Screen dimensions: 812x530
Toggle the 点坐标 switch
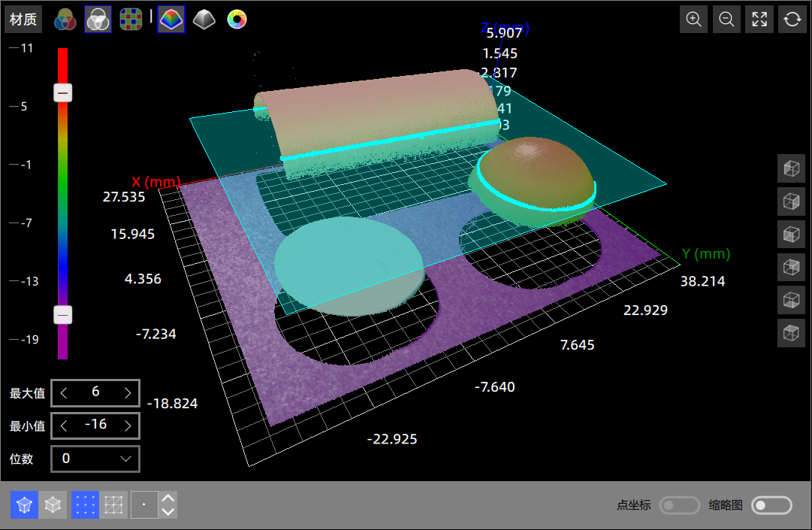679,505
